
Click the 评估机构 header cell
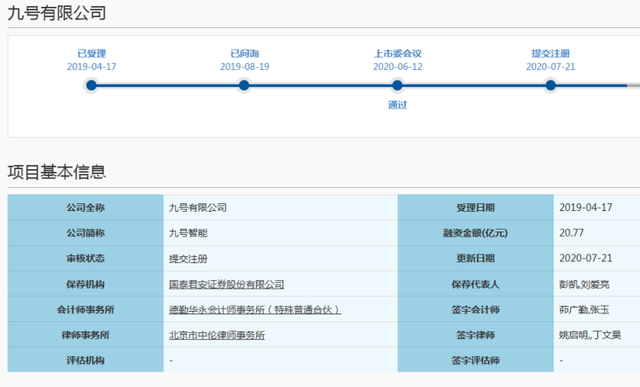[x=85, y=360]
